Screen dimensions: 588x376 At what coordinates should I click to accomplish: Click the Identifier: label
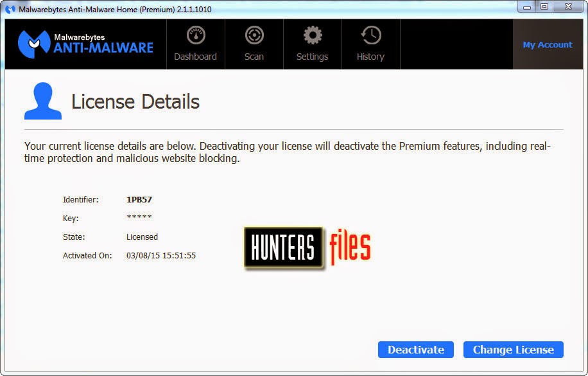tap(81, 200)
